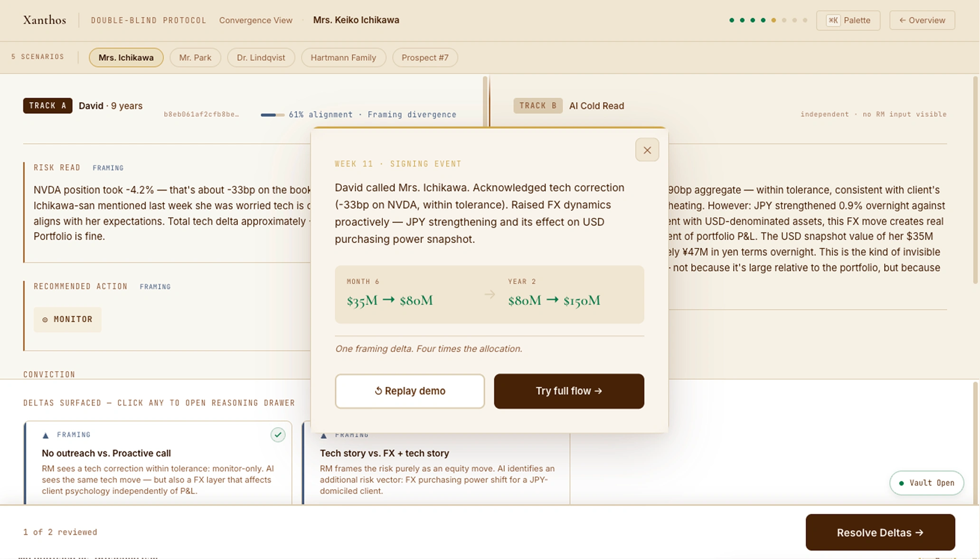Switch to Dr. Lindqvist scenario
Image resolution: width=980 pixels, height=559 pixels.
click(261, 57)
